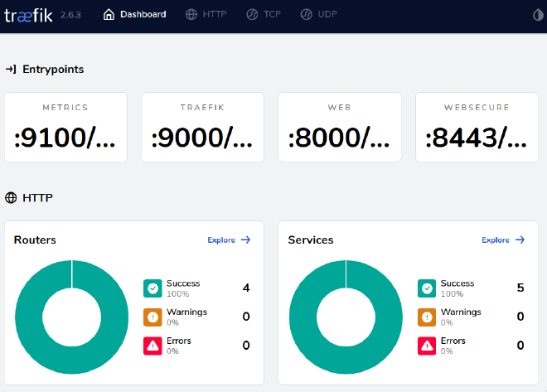Click the Entrypoints arrow icon
This screenshot has height=392, width=547.
[11, 69]
